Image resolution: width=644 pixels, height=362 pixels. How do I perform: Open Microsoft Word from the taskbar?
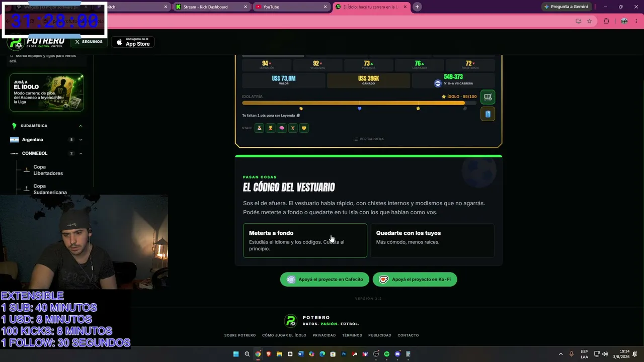301,354
